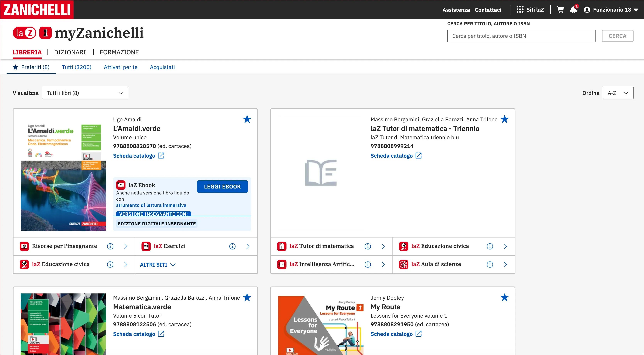Click the laZ Ebook icon
This screenshot has height=355, width=644.
(x=121, y=185)
